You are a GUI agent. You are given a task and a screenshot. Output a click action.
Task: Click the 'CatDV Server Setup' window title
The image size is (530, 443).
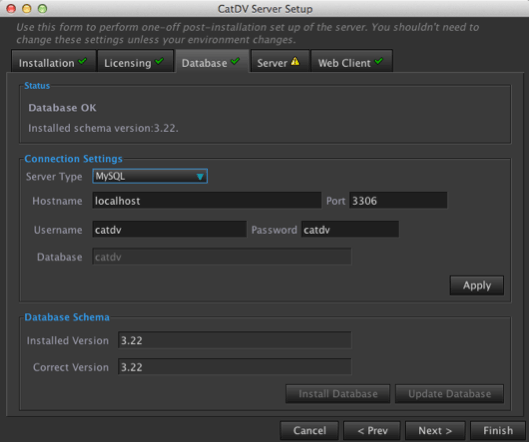point(265,9)
